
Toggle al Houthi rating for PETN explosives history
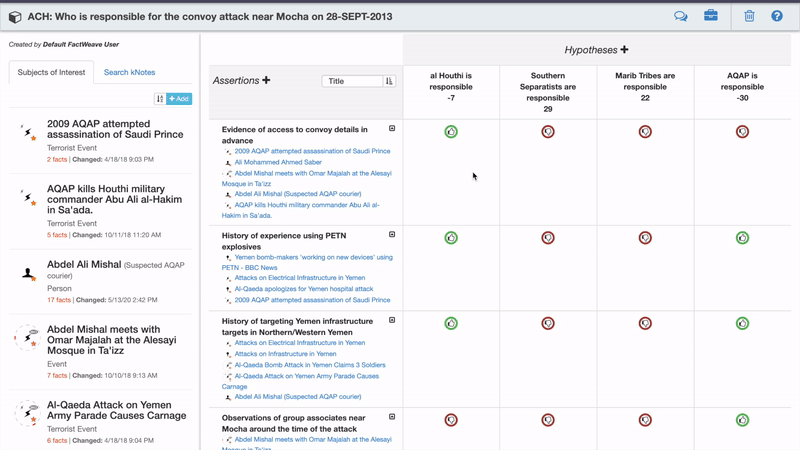coord(451,238)
